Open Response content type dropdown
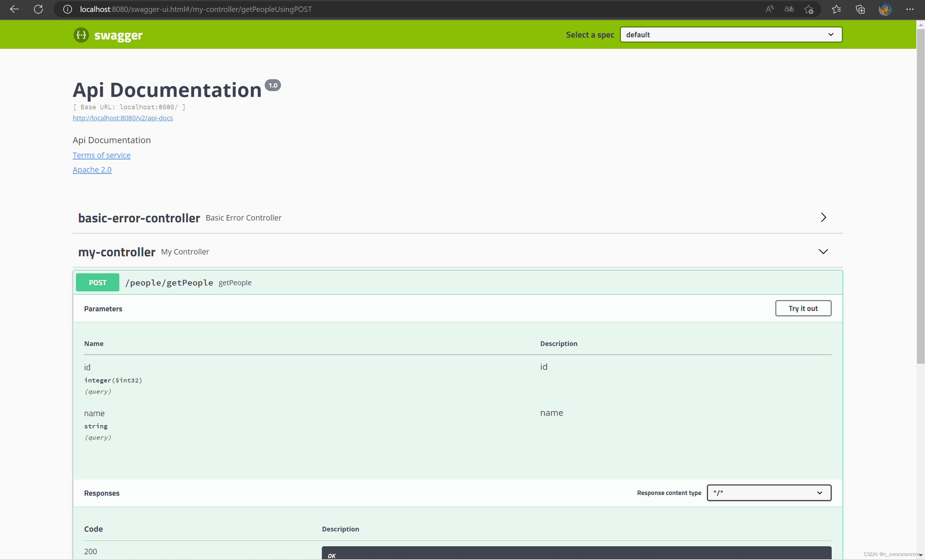This screenshot has width=925, height=560. point(768,492)
